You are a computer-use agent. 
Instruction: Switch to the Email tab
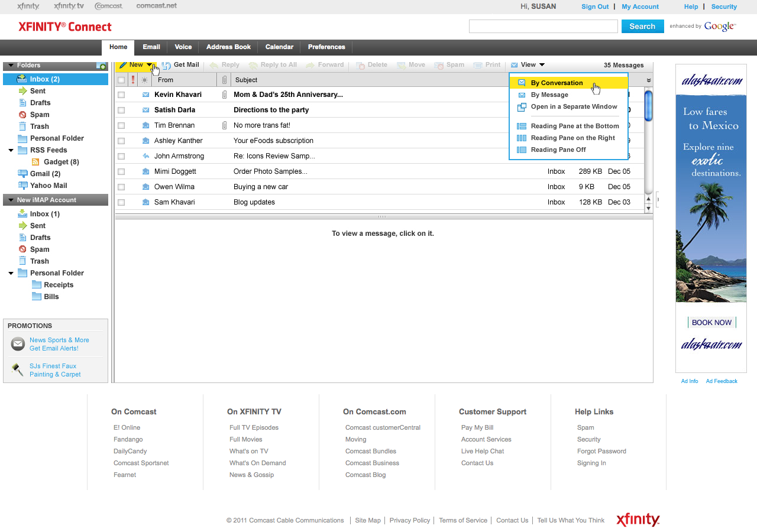(x=151, y=47)
